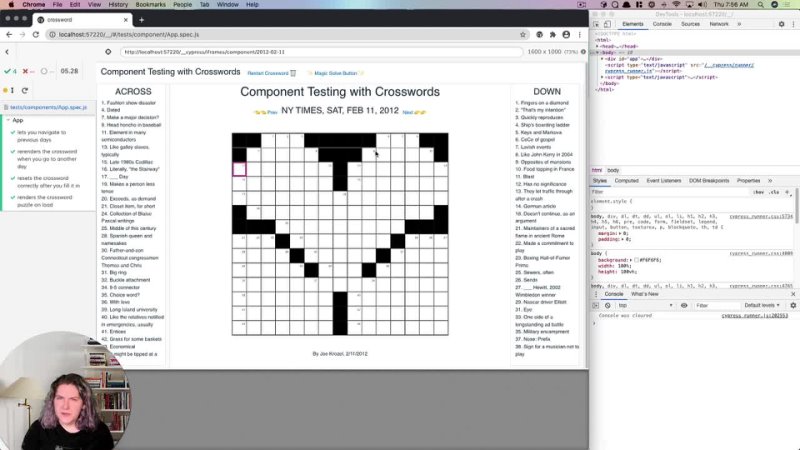Show more styles pane tabs
Viewport: 800px width, 450px height.
click(x=770, y=181)
